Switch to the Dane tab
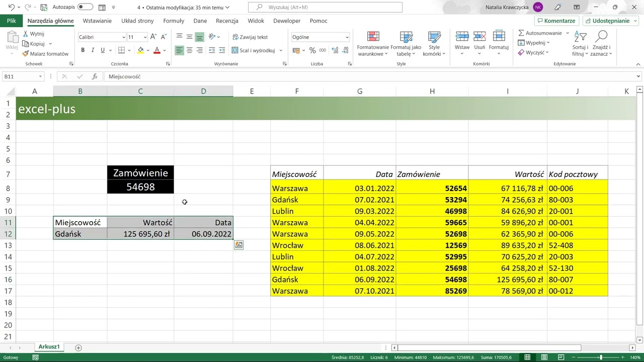The height and width of the screenshot is (362, 644). tap(200, 21)
